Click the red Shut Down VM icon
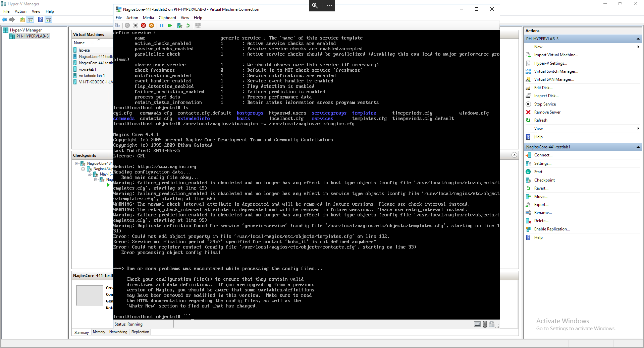This screenshot has width=644, height=348. pos(144,25)
